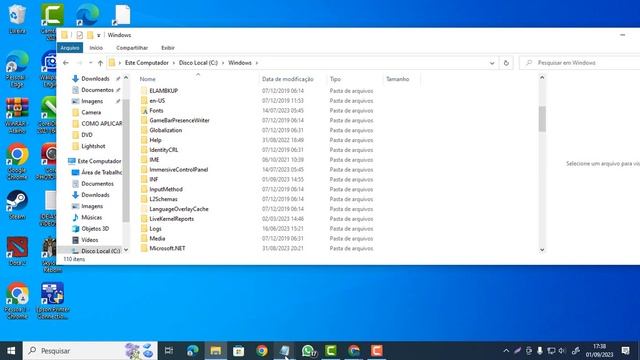The height and width of the screenshot is (360, 640).
Task: Click the file list vertical scrollbar thumb
Action: [542, 119]
